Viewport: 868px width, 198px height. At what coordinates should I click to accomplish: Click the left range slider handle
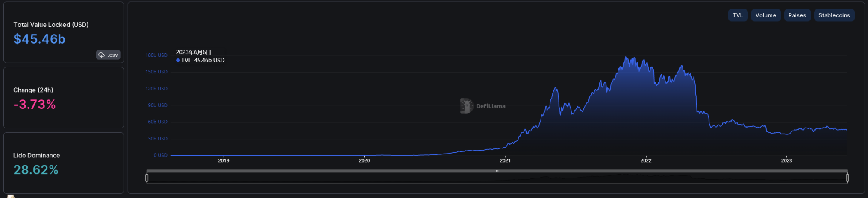[x=147, y=178]
